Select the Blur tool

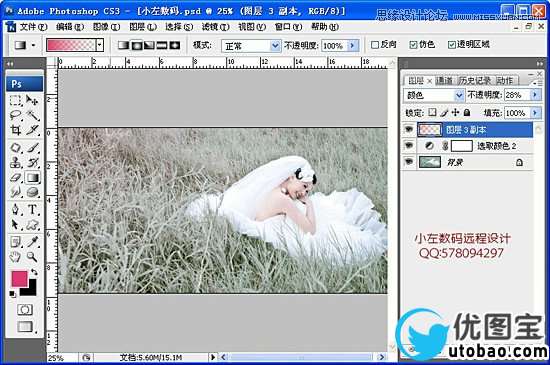(x=16, y=192)
